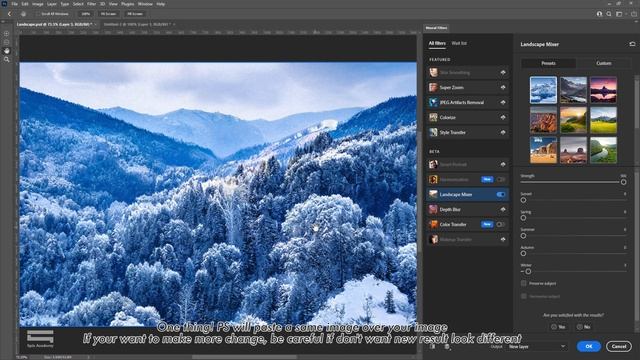Choose the winding river valley preset thumbnail
The width and height of the screenshot is (640, 360).
(x=603, y=150)
